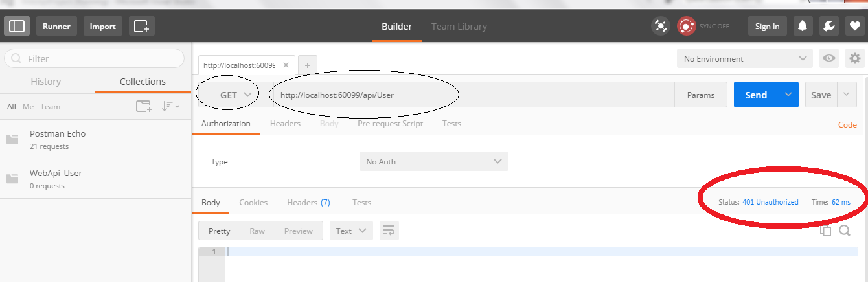Toggle the SYNC OFF icon
The width and height of the screenshot is (868, 305).
[x=686, y=26]
